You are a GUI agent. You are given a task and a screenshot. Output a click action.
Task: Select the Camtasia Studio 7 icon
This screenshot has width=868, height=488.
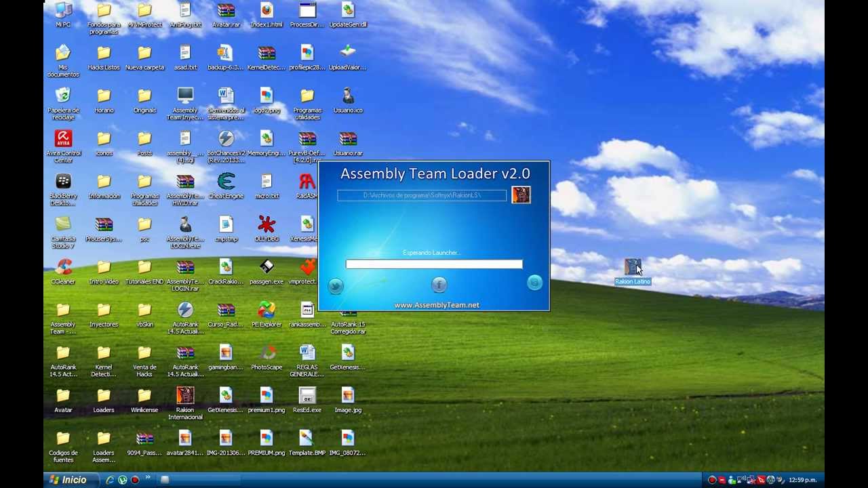pyautogui.click(x=63, y=232)
